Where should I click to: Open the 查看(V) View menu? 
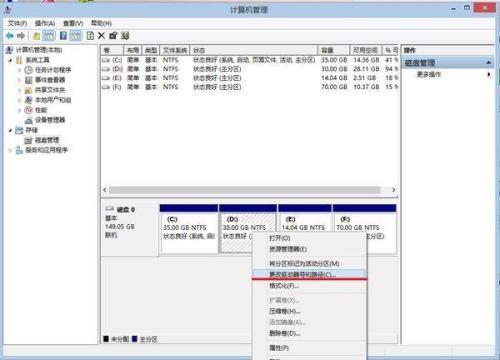click(x=73, y=23)
